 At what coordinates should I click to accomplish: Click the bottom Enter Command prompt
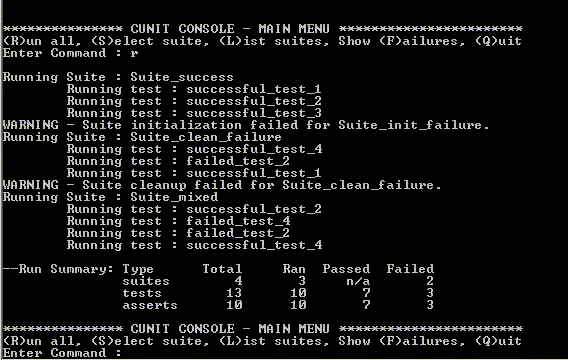(62, 353)
